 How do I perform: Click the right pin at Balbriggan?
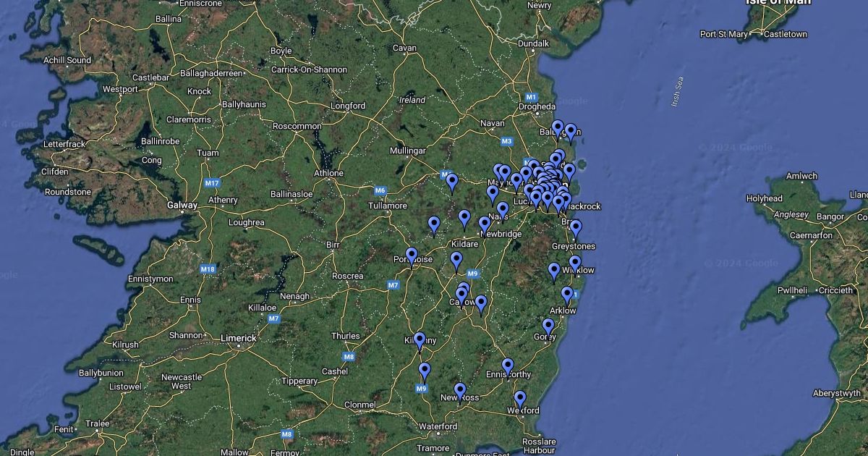pos(571,132)
